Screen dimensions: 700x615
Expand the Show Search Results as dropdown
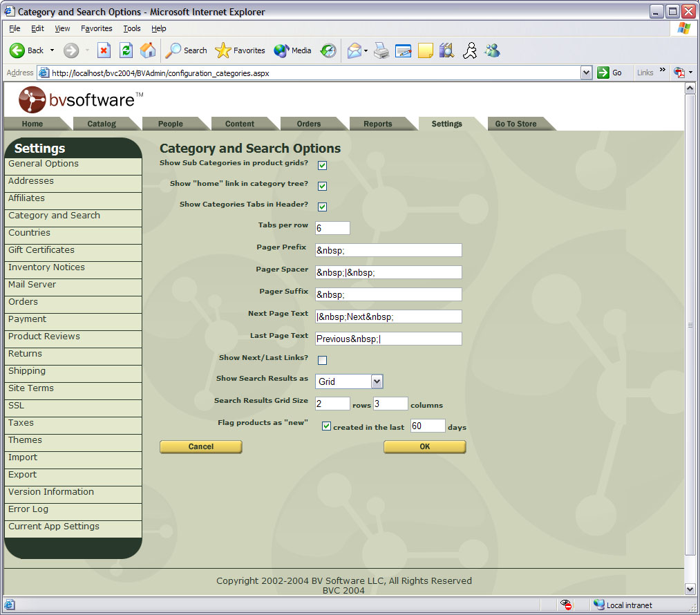tap(377, 381)
